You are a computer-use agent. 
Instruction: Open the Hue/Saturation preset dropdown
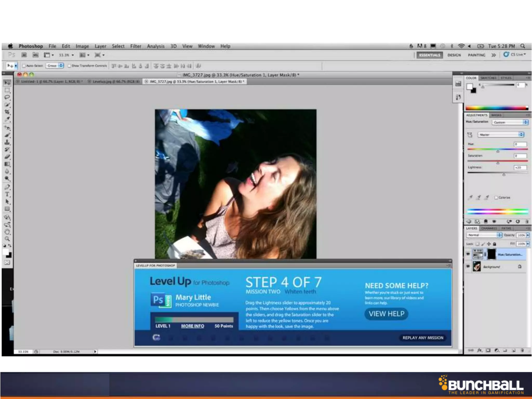[x=510, y=122]
